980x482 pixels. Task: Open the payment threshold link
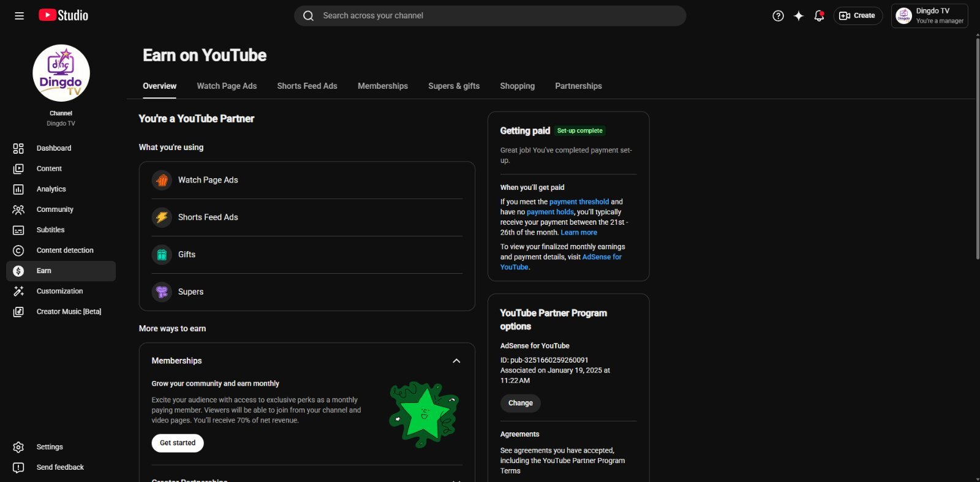click(579, 202)
